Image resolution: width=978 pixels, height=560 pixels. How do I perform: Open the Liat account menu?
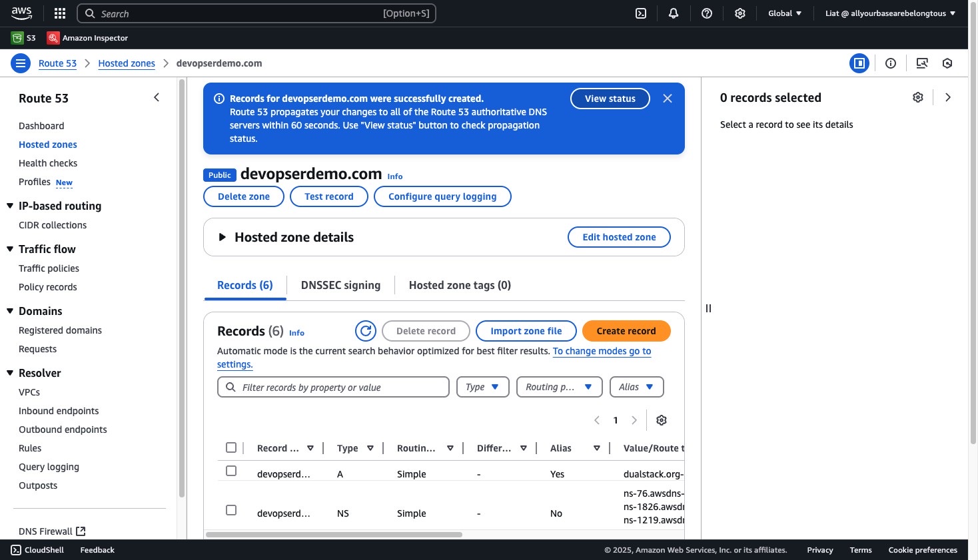click(x=890, y=13)
